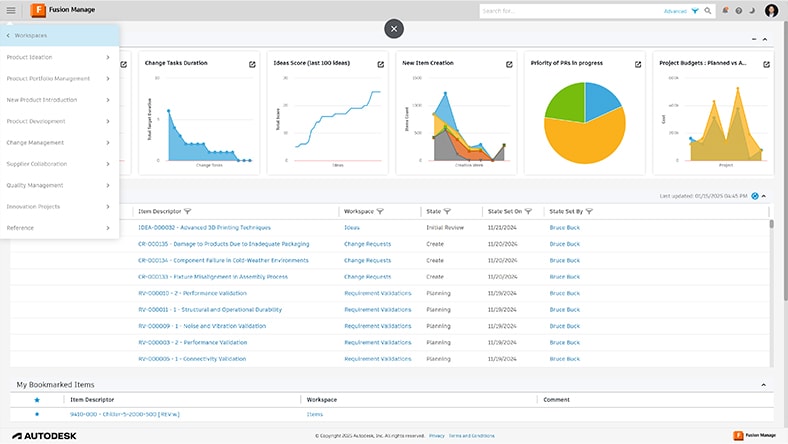The image size is (788, 444).
Task: Open bookmarked 9410-000 Chiller item
Action: (125, 414)
